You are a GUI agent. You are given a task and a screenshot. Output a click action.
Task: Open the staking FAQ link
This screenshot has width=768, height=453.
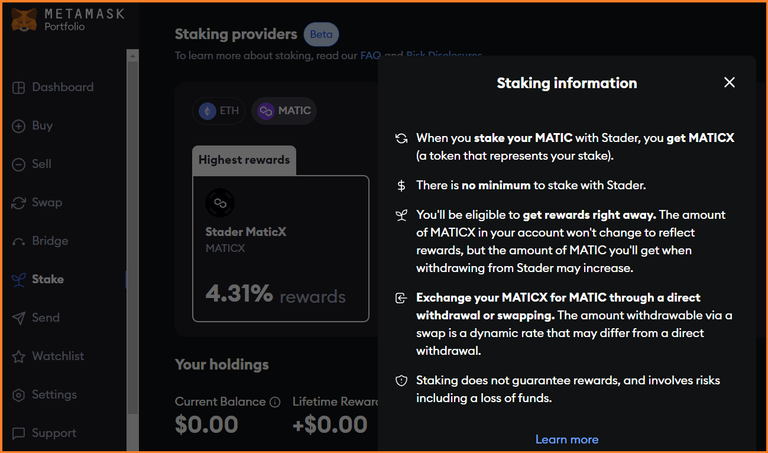coord(370,55)
